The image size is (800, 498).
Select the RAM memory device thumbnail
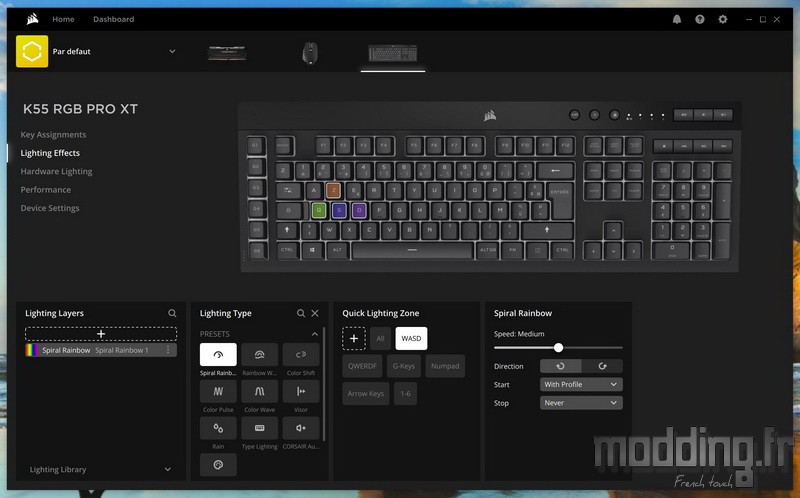(227, 53)
